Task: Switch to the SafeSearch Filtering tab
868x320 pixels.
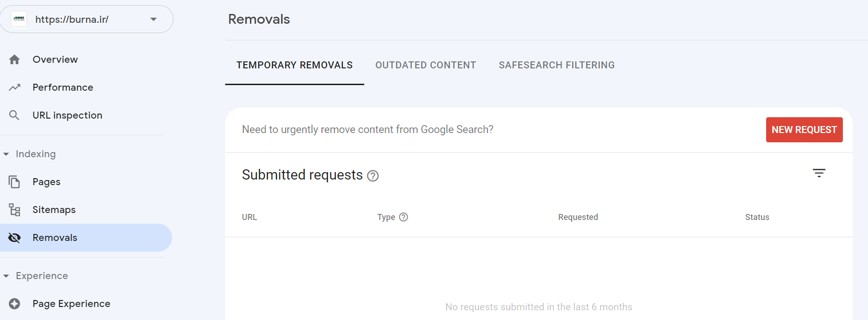Action: pos(556,65)
